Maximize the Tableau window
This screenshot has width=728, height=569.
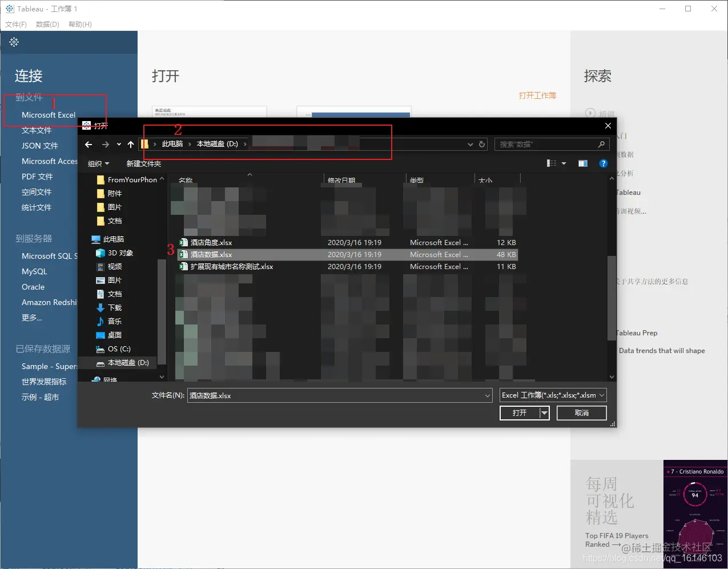coord(688,9)
